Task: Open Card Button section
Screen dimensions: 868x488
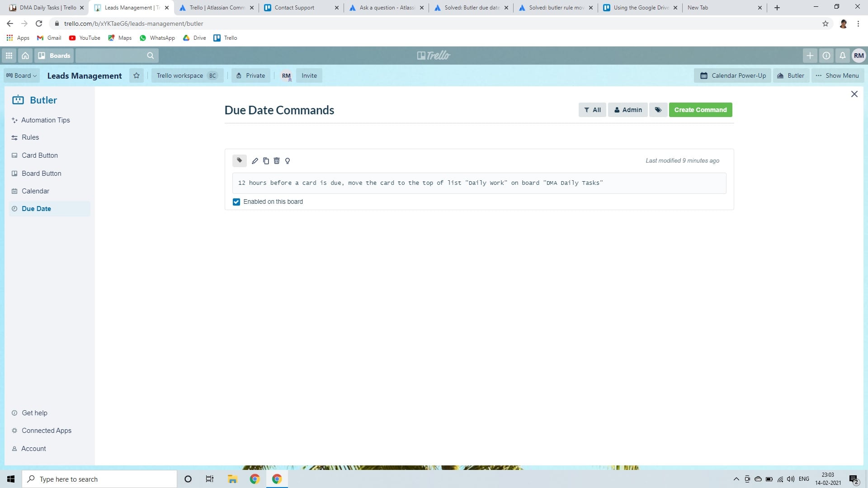Action: [40, 155]
